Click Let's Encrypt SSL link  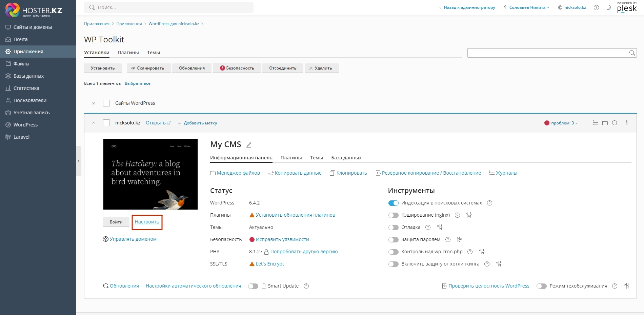(270, 264)
